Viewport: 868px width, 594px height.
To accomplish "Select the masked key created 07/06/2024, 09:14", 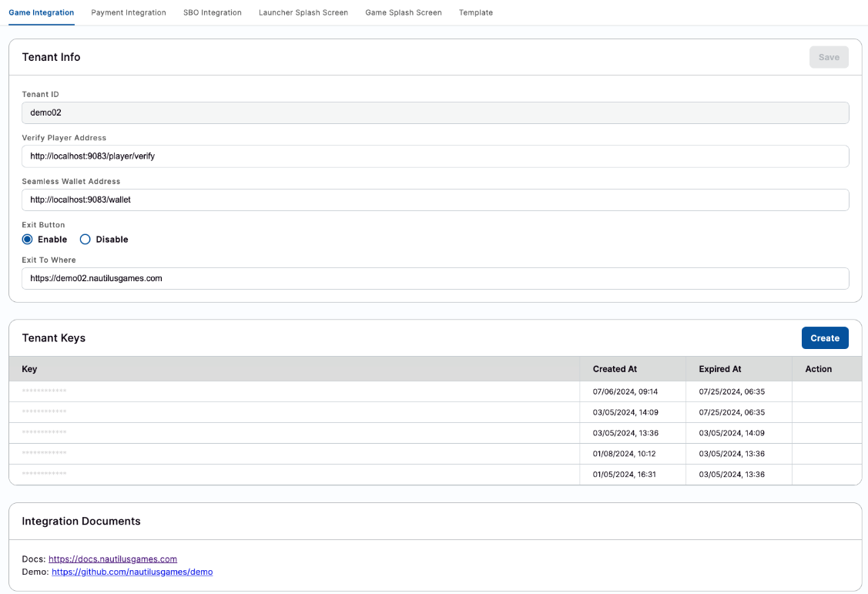I will [x=45, y=391].
